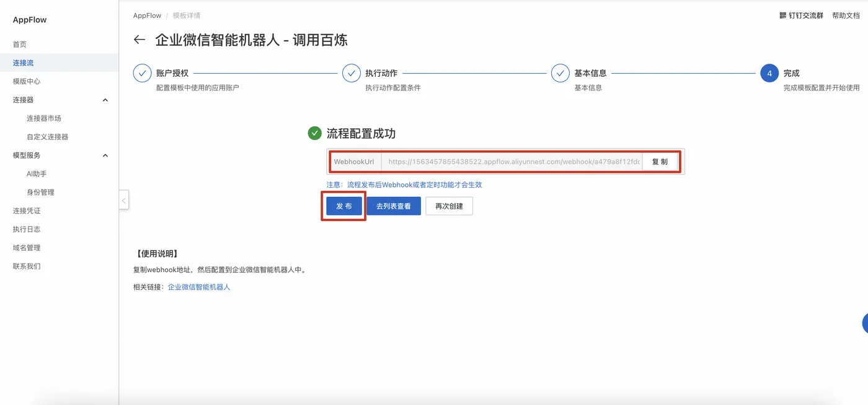This screenshot has width=868, height=405.
Task: Open 域名管理 in the sidebar
Action: [x=27, y=248]
